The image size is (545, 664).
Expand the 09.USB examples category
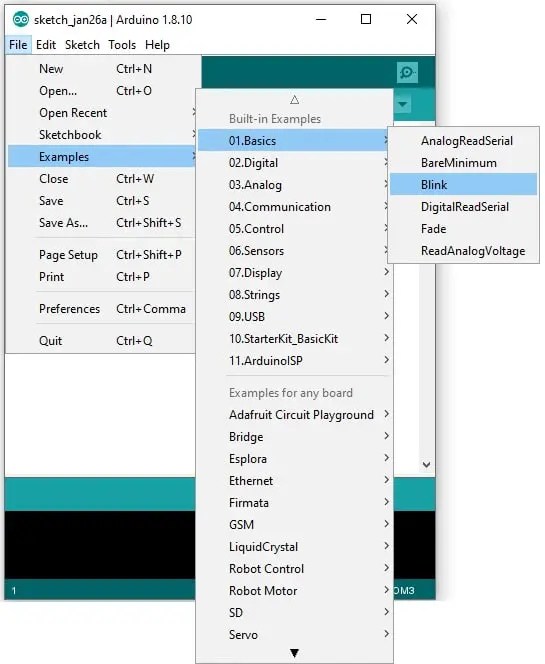pyautogui.click(x=294, y=317)
